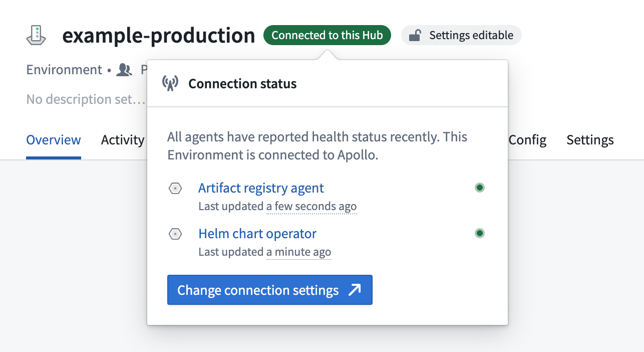644x352 pixels.
Task: Click the external link arrow inside the blue button
Action: tap(356, 290)
